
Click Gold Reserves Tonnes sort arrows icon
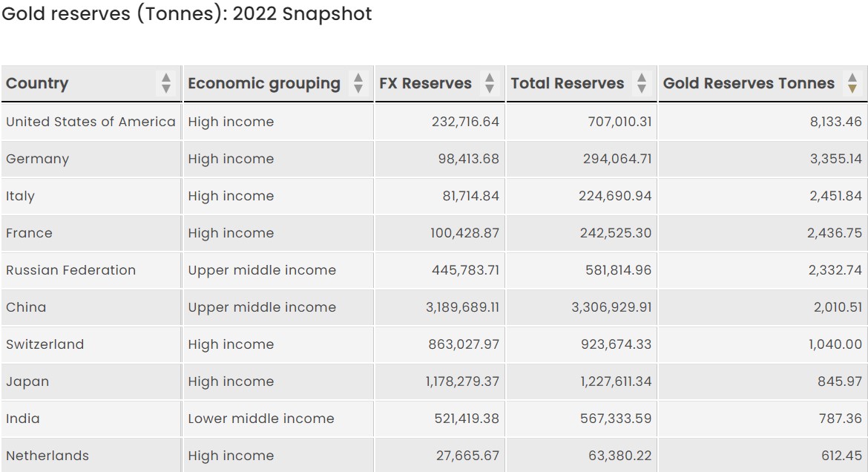(x=852, y=83)
